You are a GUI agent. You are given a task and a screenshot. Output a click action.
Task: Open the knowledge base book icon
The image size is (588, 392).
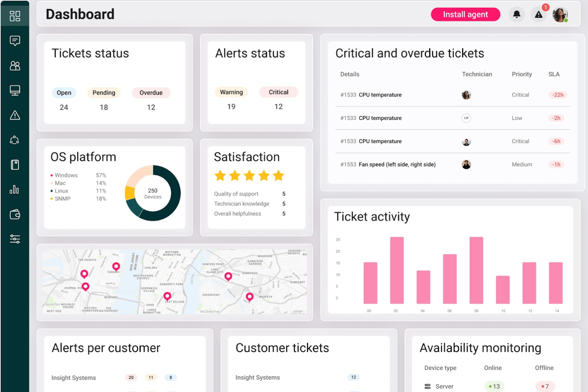15,164
